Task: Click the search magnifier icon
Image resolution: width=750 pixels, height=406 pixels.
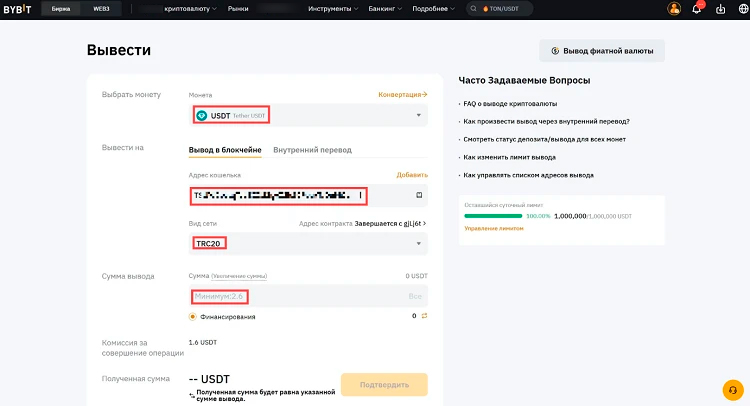Action: pyautogui.click(x=473, y=9)
